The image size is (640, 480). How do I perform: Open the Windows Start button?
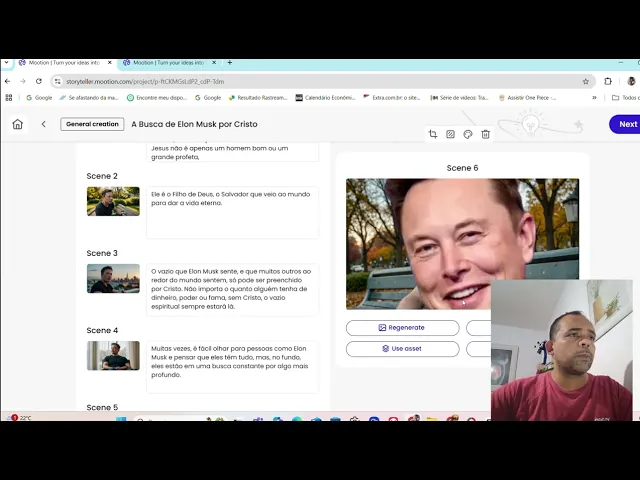pos(121,418)
